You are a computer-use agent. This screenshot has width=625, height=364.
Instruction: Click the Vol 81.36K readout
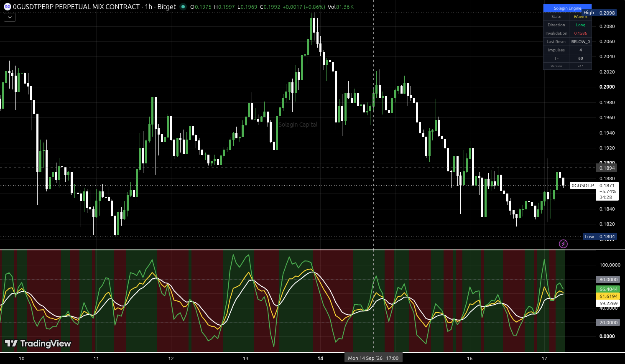pos(341,7)
